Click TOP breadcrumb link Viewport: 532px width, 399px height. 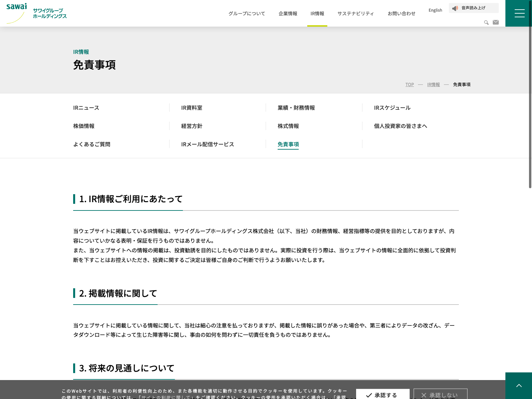click(410, 84)
